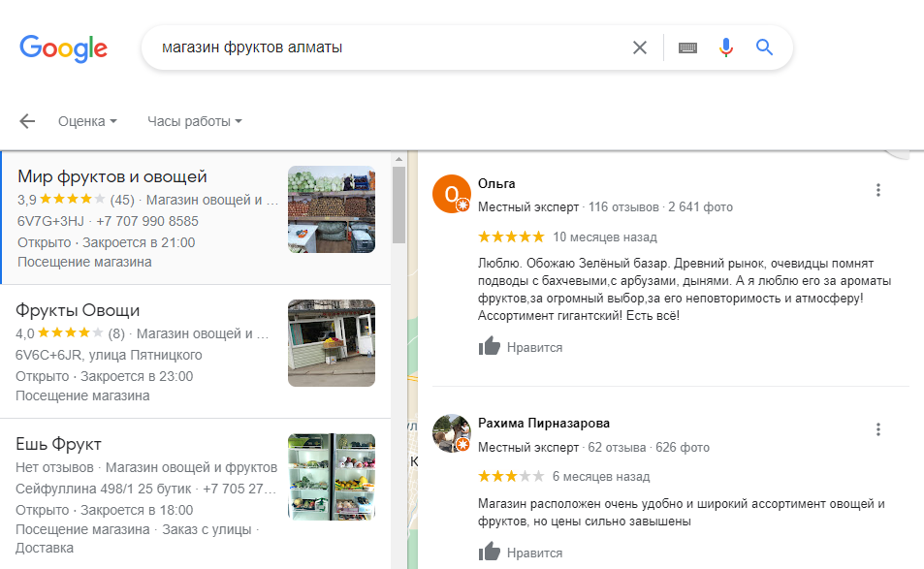Open the Ешь Фрукт store listing
924x569 pixels.
pos(195,493)
